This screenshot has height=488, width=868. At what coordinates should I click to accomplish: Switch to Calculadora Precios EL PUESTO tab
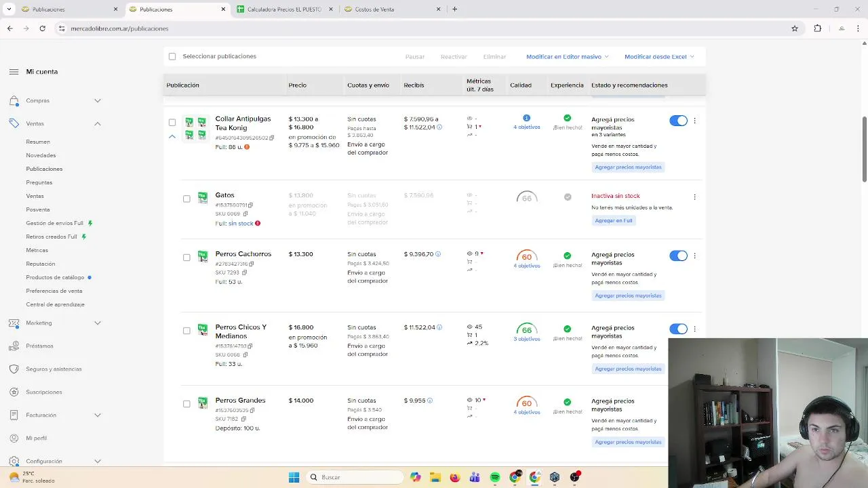[x=285, y=9]
